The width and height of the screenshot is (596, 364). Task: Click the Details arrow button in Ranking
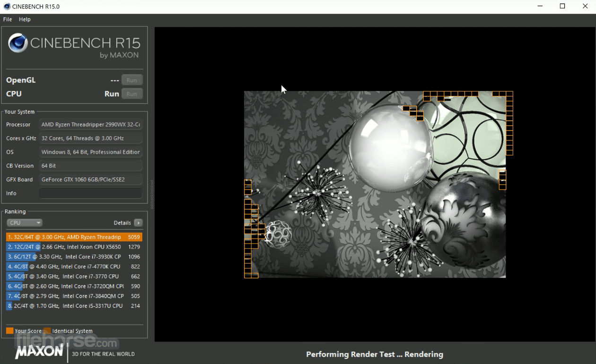pyautogui.click(x=138, y=223)
